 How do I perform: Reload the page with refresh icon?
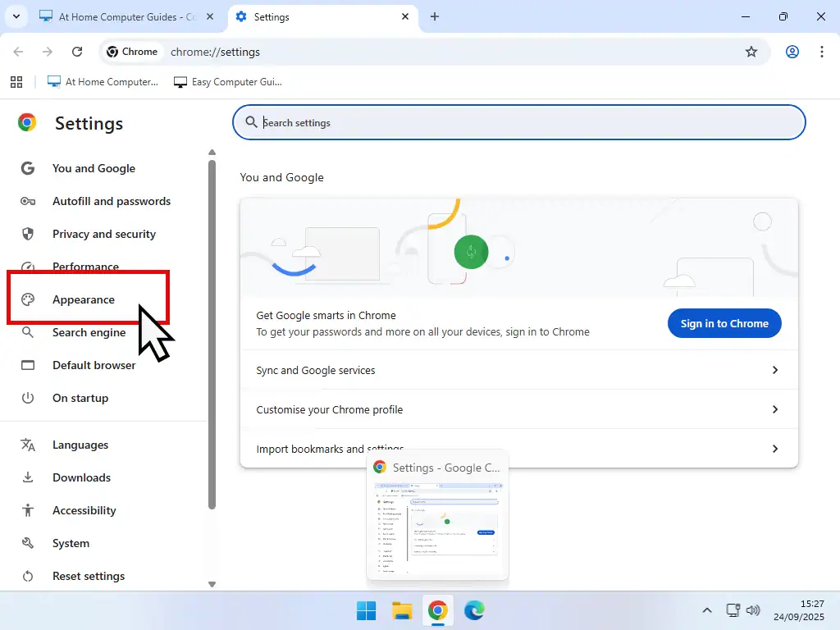point(77,52)
